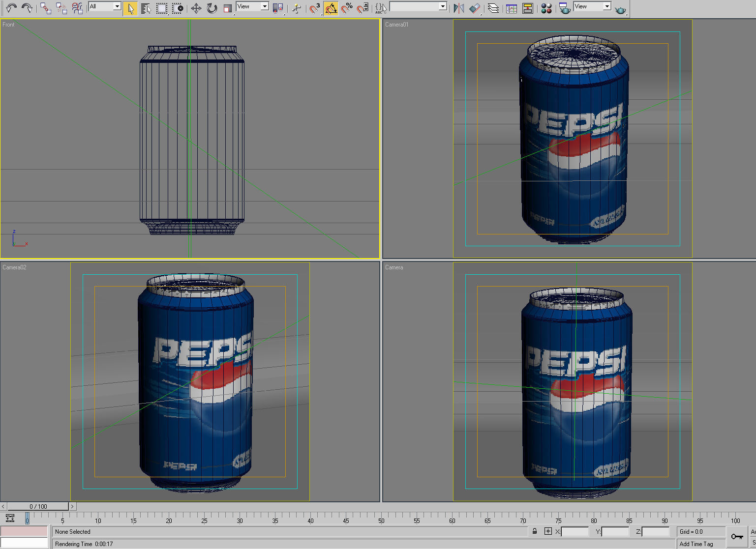Activate the Unlink Selection tool
Screen dimensions: 756x549
coord(61,8)
